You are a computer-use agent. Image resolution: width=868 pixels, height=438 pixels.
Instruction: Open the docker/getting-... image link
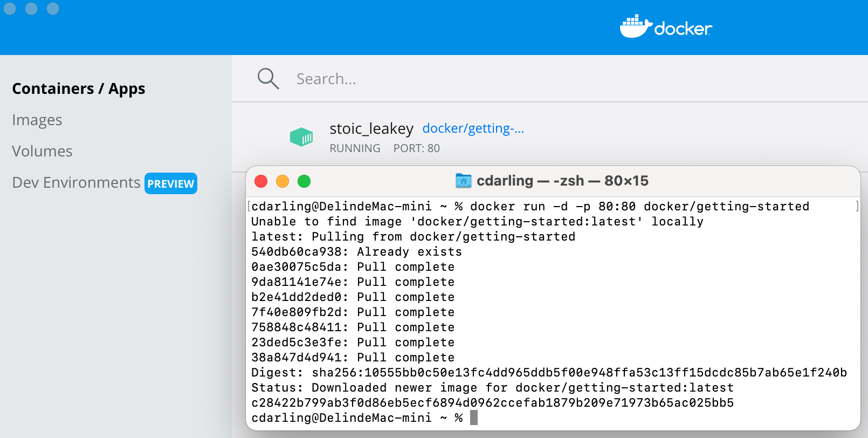[x=473, y=128]
